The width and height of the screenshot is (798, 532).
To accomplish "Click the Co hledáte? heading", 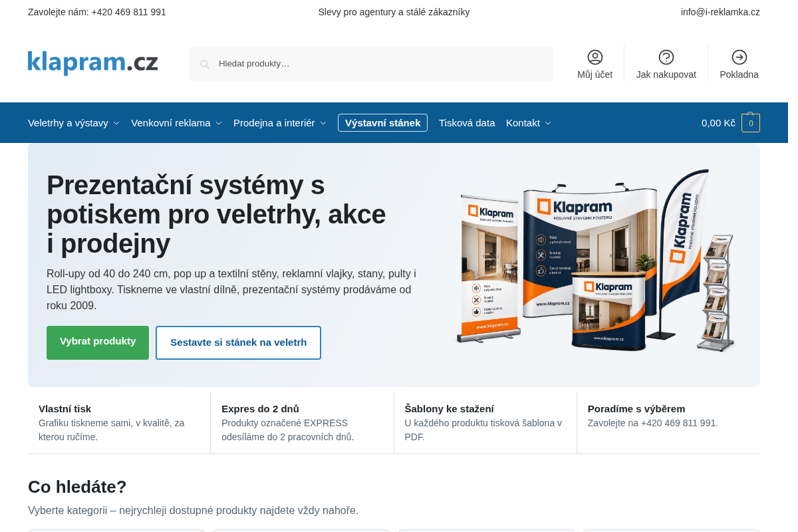I will coord(77,487).
